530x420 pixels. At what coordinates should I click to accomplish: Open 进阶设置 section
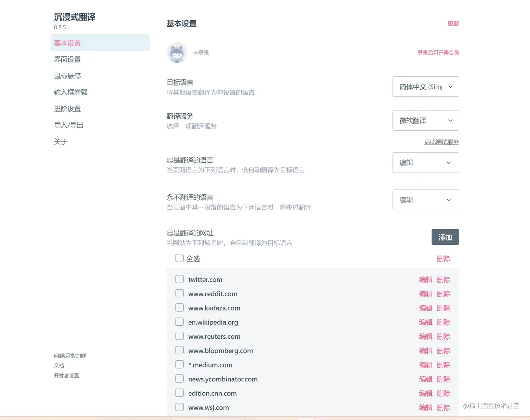tap(67, 109)
